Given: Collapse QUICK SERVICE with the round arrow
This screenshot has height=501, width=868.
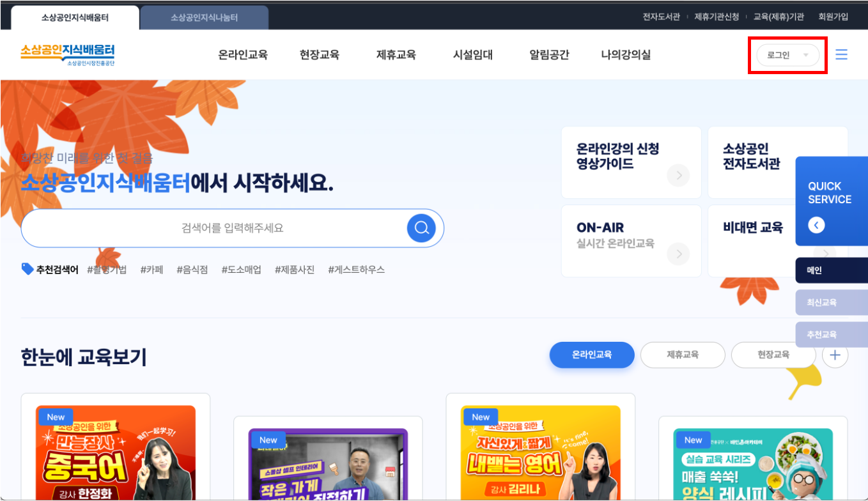Looking at the screenshot, I should tap(816, 225).
